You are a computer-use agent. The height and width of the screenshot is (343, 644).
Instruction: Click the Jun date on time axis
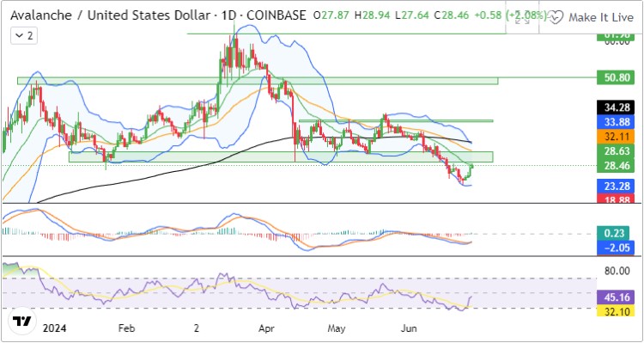pyautogui.click(x=409, y=328)
